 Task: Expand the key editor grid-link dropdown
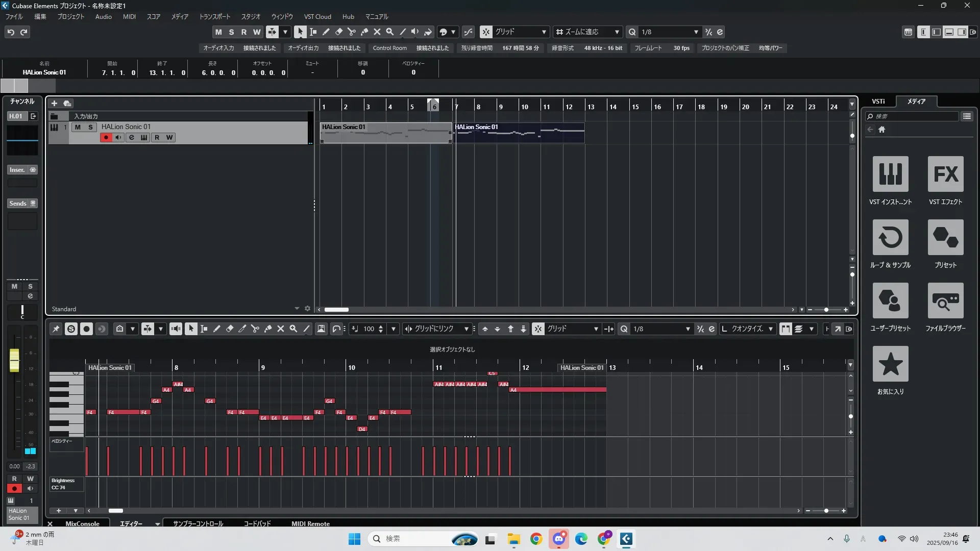pyautogui.click(x=466, y=329)
